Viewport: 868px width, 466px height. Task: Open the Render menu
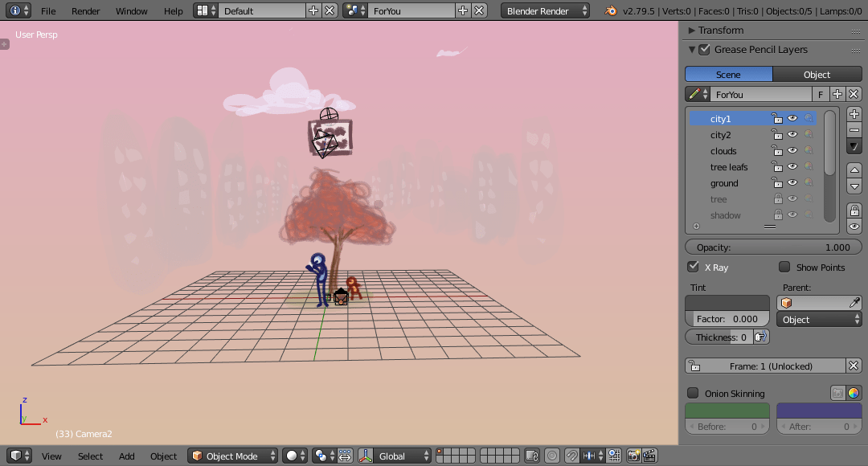(85, 10)
